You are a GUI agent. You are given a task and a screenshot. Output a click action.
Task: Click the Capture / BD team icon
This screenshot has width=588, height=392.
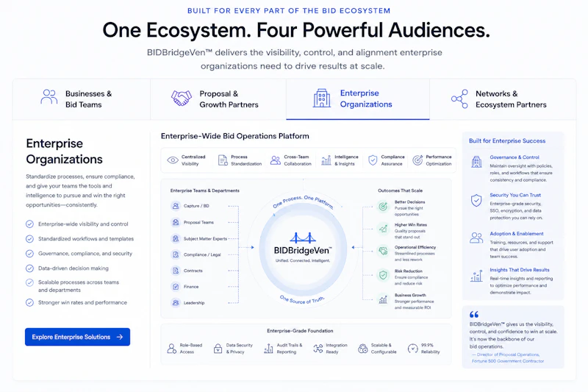(176, 206)
